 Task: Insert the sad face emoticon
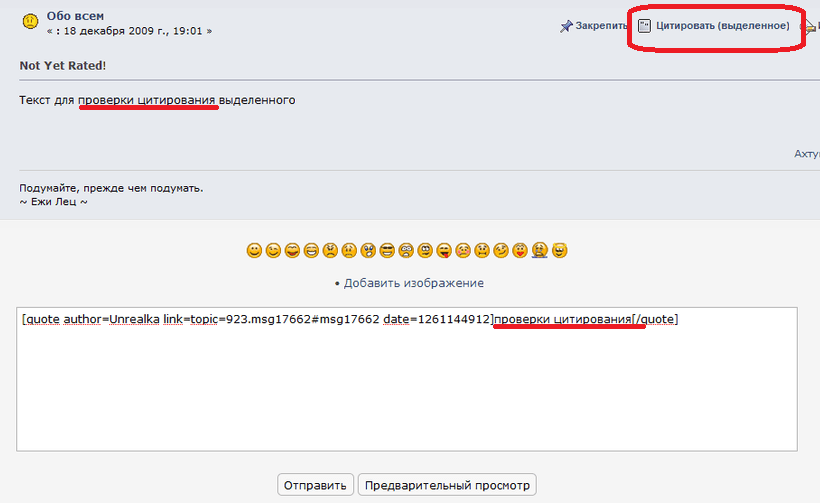pos(349,250)
